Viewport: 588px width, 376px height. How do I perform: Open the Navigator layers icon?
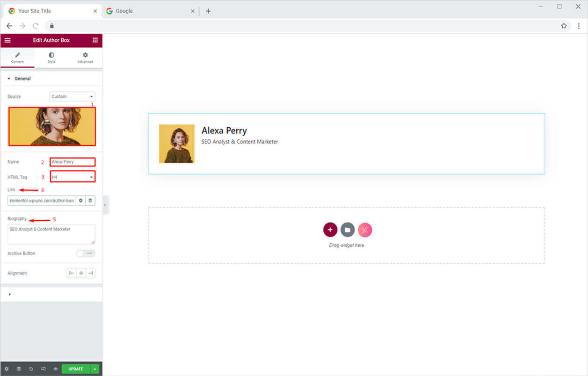point(19,369)
